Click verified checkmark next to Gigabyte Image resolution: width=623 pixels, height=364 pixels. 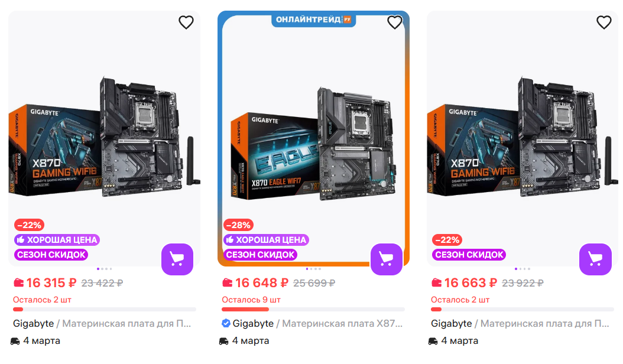click(x=226, y=323)
